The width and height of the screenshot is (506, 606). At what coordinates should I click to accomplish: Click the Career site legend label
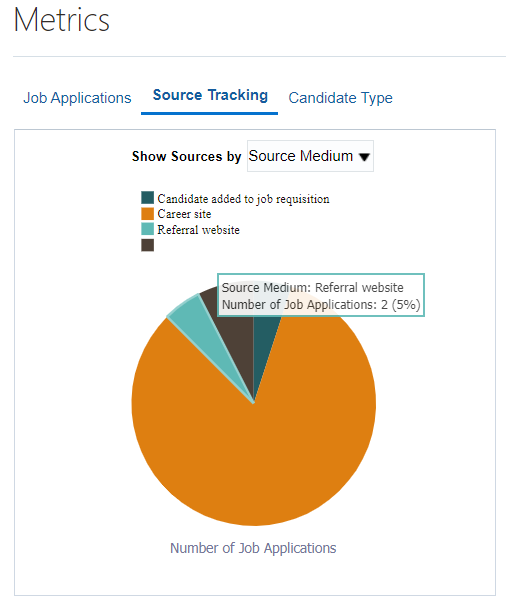click(184, 214)
